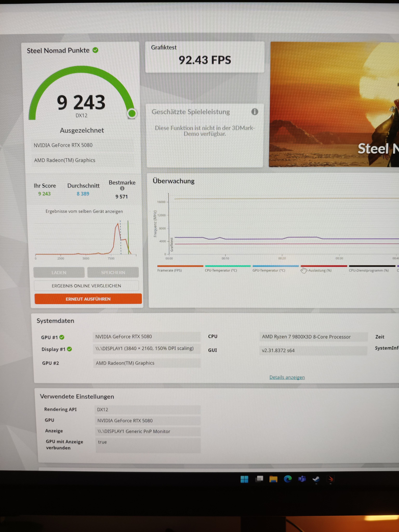Open Steam from the taskbar
This screenshot has width=399, height=532.
(x=316, y=479)
